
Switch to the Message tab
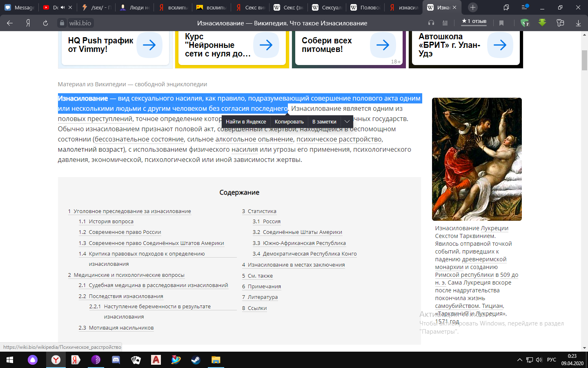coord(19,7)
